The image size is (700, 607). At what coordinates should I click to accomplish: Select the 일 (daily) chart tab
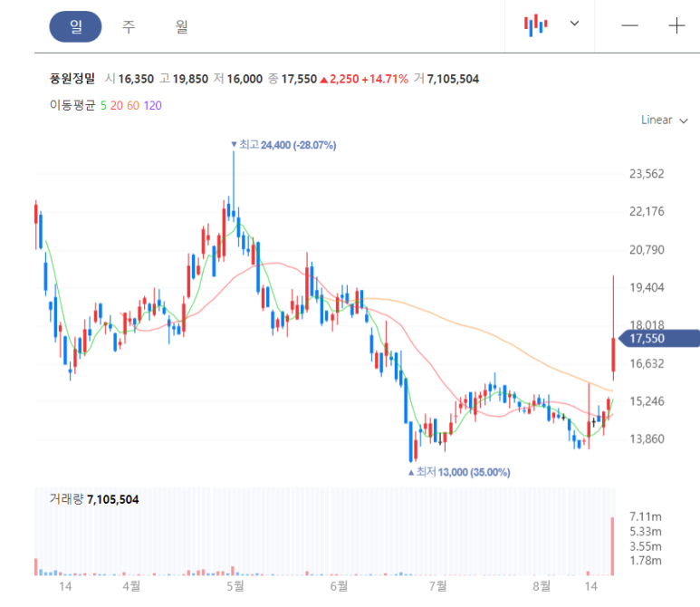click(75, 27)
